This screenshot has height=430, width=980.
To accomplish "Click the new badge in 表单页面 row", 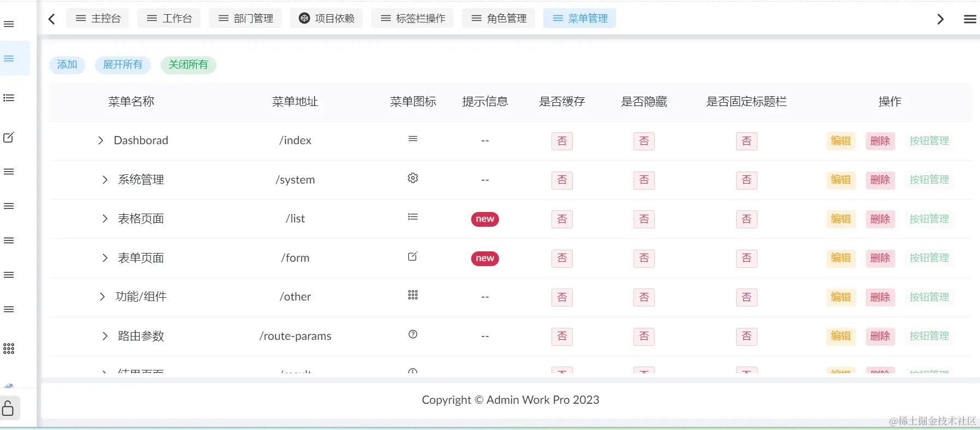I will tap(485, 258).
